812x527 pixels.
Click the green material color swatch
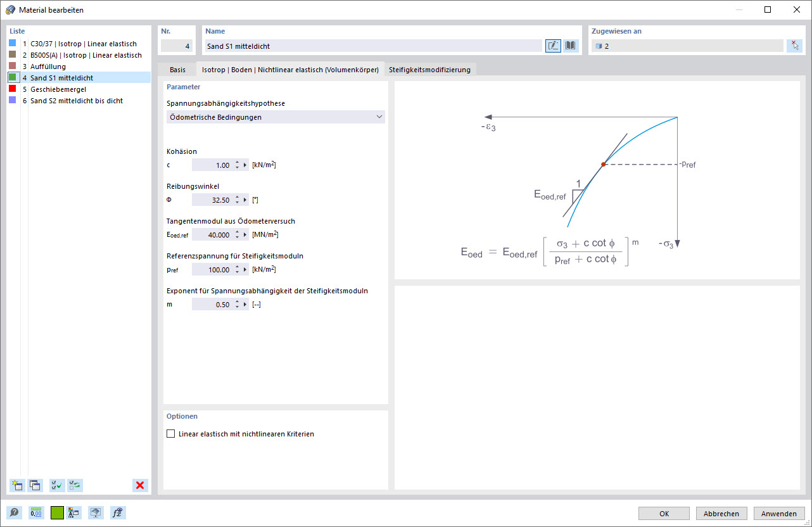point(56,512)
